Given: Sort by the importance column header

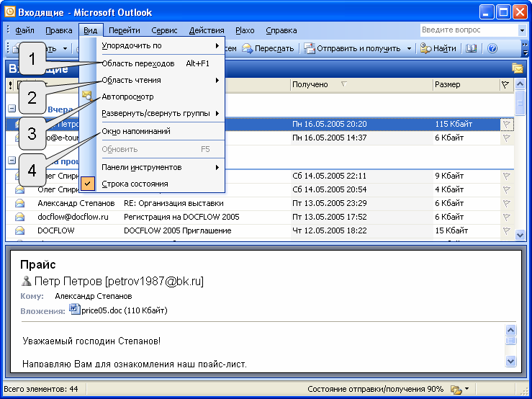Looking at the screenshot, I should click(11, 84).
